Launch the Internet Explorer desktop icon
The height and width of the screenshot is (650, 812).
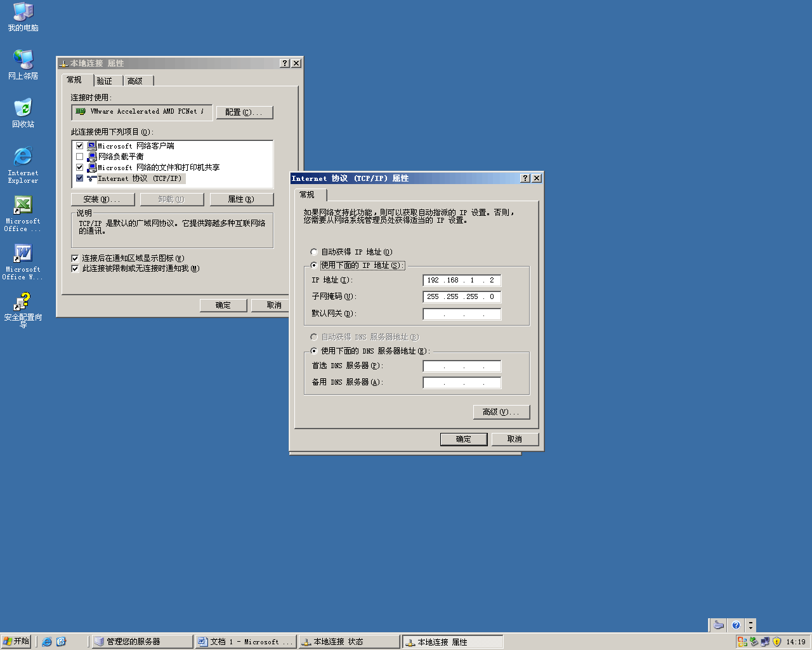tap(23, 164)
